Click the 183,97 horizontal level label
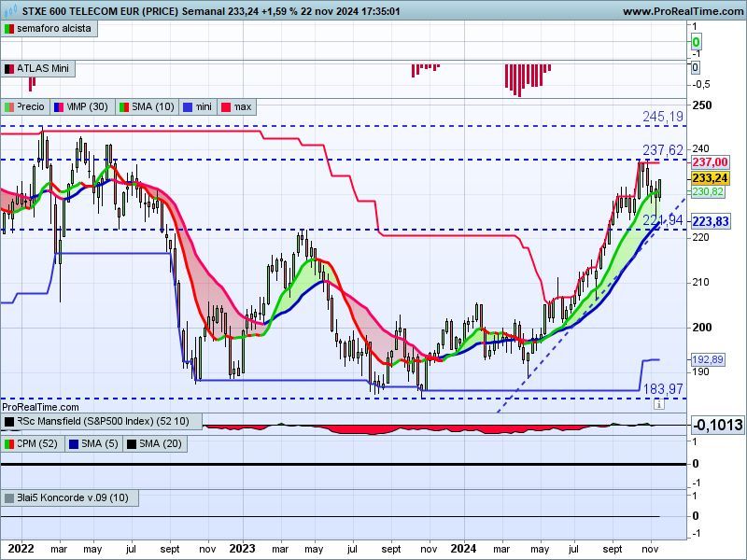This screenshot has width=747, height=560. click(x=663, y=389)
